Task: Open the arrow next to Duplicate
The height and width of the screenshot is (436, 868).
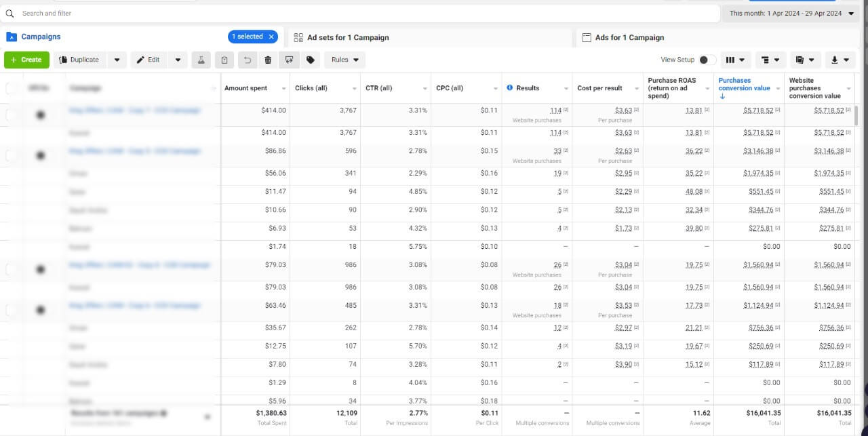Action: click(117, 60)
